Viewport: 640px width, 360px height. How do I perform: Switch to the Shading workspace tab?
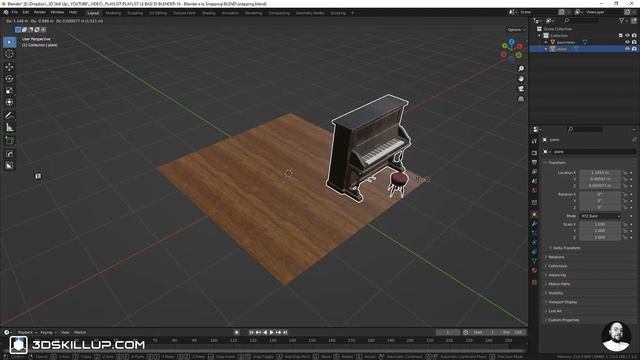(209, 13)
